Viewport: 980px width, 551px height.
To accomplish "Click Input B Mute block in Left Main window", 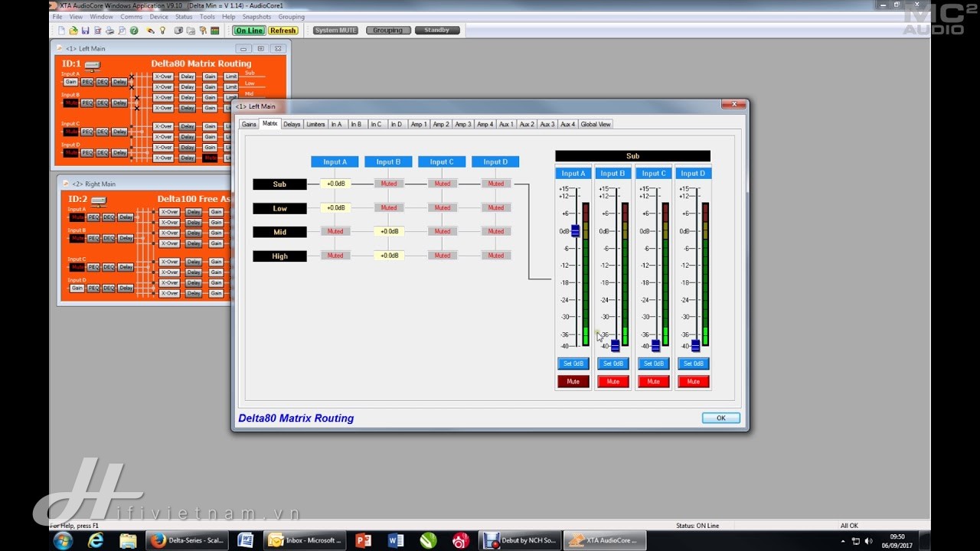I will [71, 103].
